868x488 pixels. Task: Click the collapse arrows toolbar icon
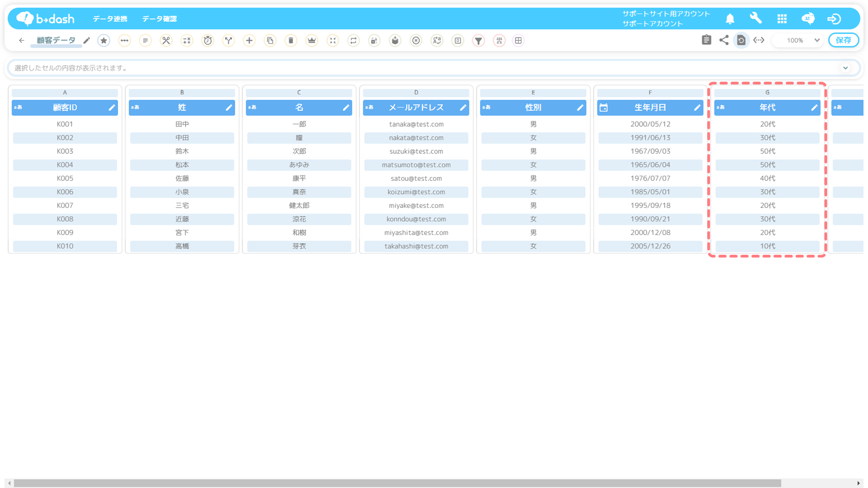(333, 40)
